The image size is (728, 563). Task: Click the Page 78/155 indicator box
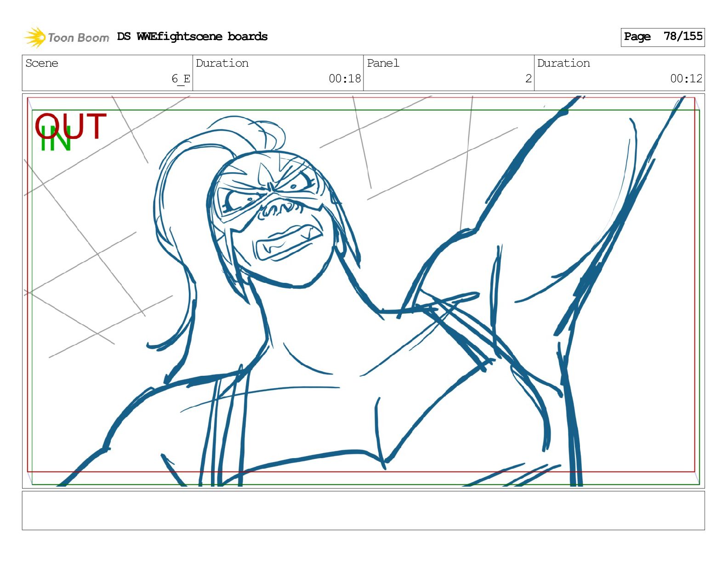coord(662,37)
